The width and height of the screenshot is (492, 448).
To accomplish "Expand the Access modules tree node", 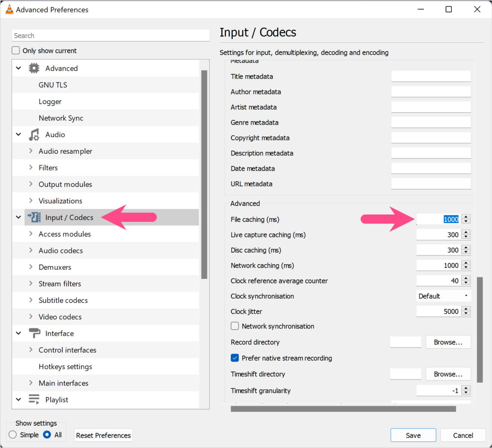I will pos(31,234).
